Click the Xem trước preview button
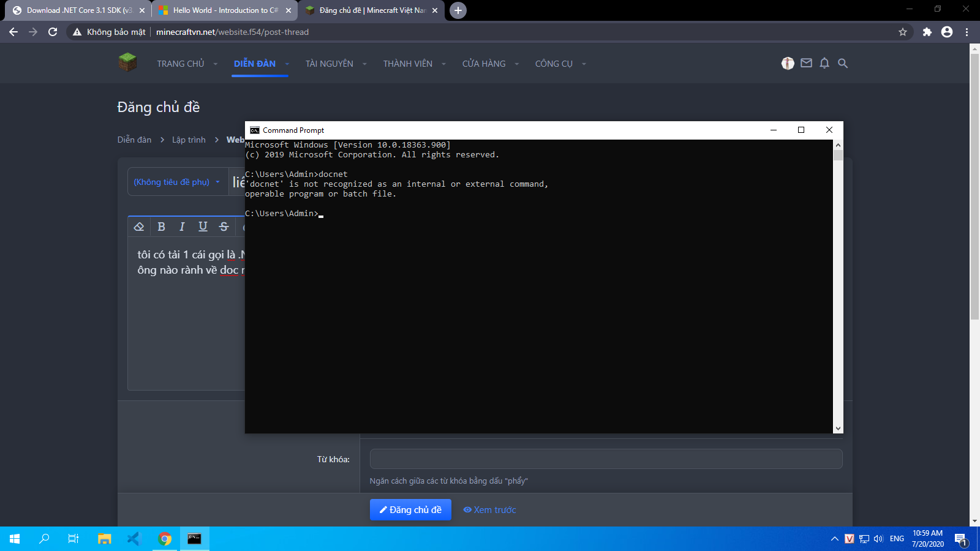 click(489, 509)
